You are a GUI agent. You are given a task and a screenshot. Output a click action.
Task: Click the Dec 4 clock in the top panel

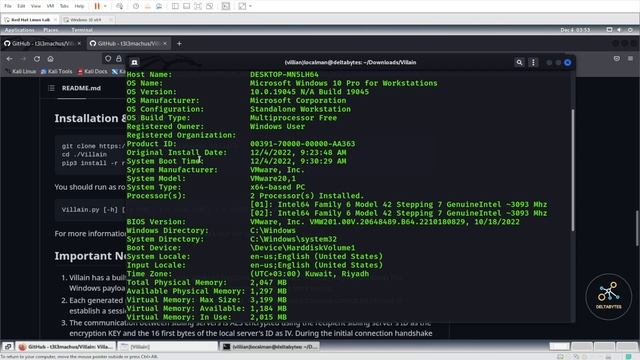tap(575, 30)
